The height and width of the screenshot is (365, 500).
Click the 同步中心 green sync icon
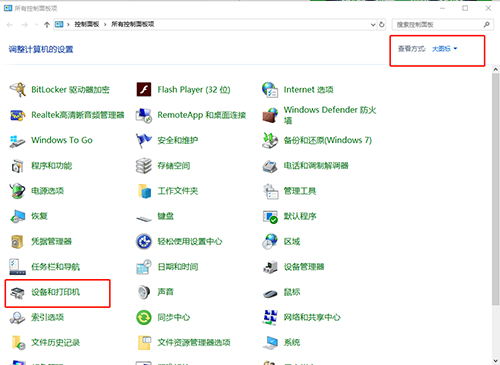click(x=144, y=317)
